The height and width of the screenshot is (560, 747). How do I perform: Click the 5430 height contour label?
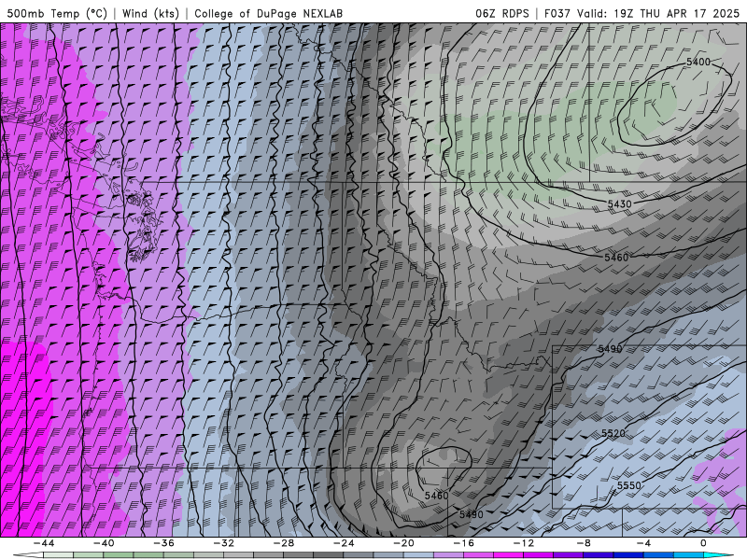point(619,203)
